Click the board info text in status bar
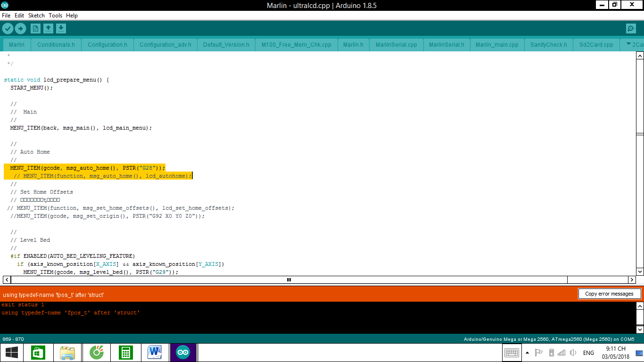644x362 pixels. [x=549, y=339]
